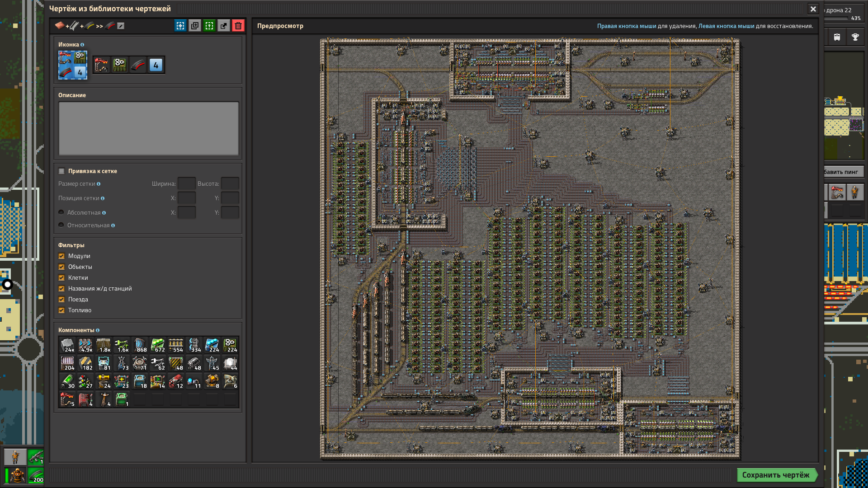Click the ammo slot showing 200
Image resolution: width=868 pixels, height=488 pixels.
click(36, 475)
